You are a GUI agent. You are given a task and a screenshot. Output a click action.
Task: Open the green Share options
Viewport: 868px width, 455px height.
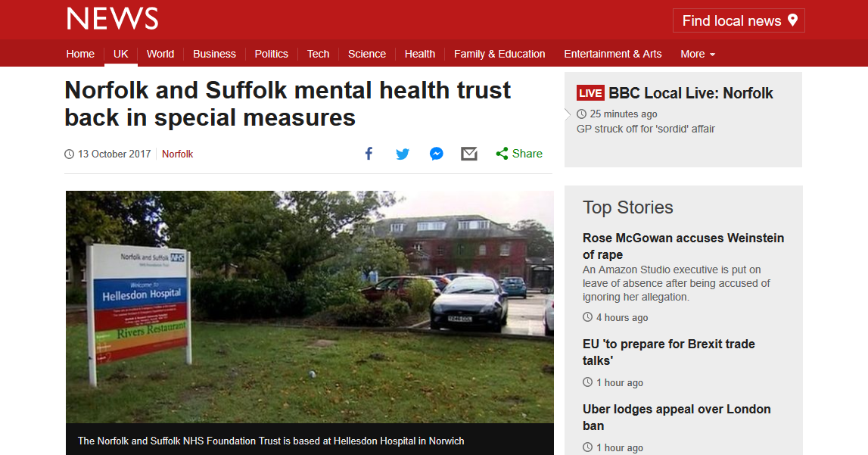[x=519, y=154]
